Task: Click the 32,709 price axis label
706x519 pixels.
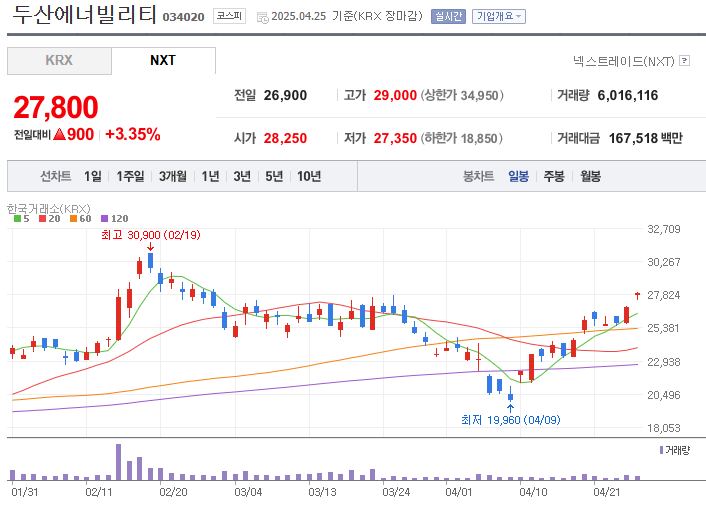Action: pos(664,229)
